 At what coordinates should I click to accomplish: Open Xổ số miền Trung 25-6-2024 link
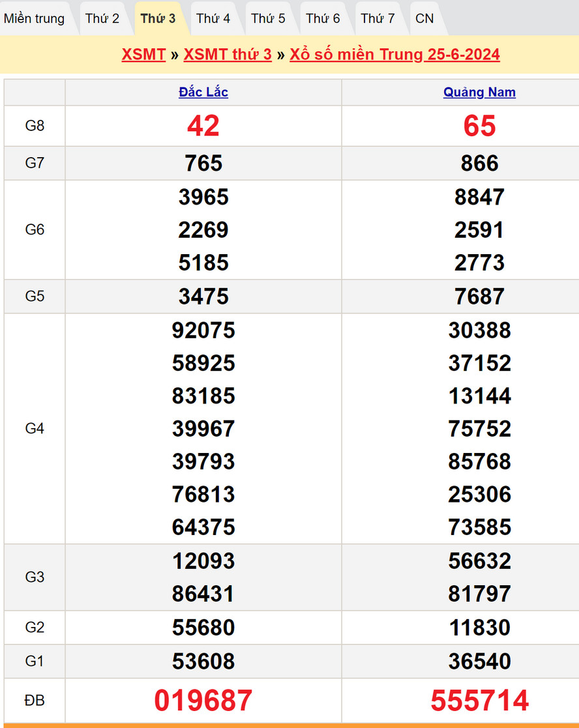(x=394, y=54)
